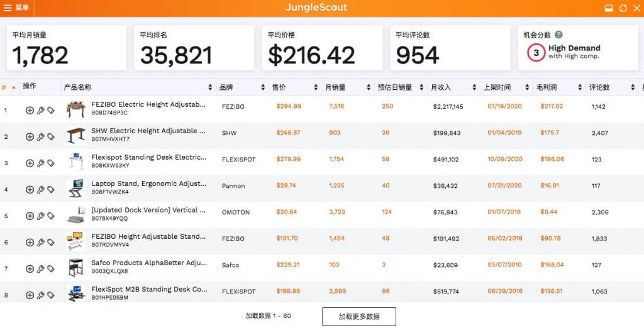Click the brand name OMOTON
Viewport: 644px width, 328px height.
point(236,212)
